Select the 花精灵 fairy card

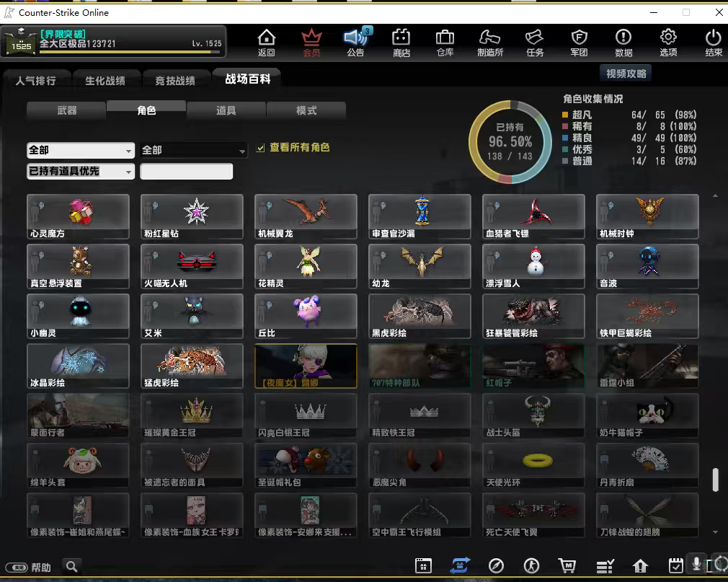[x=306, y=266]
